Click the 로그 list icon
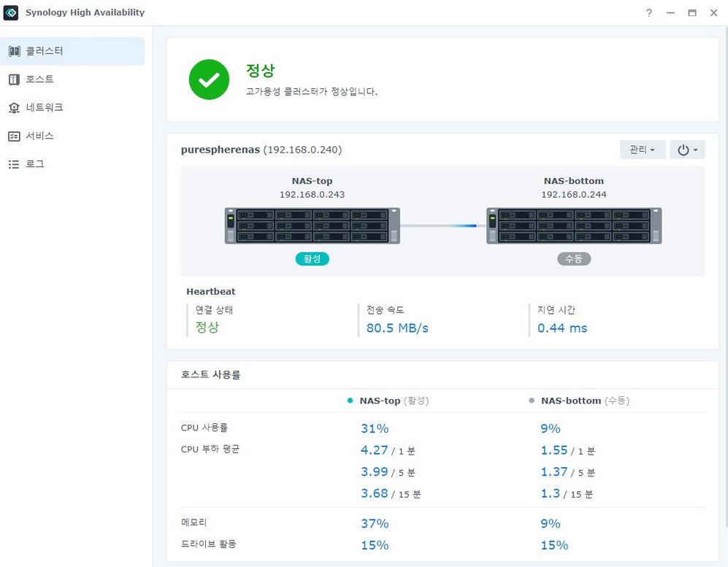The height and width of the screenshot is (567, 728). point(15,164)
